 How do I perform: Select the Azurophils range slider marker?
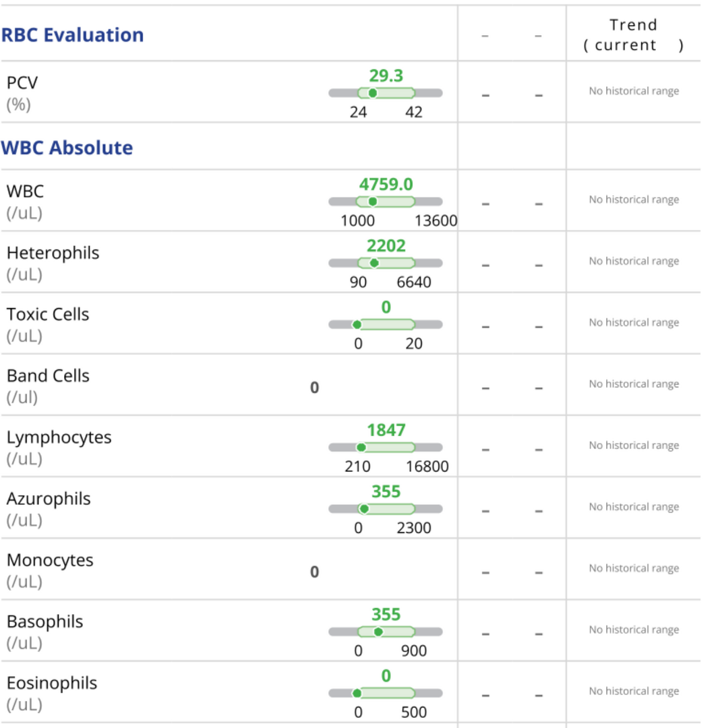pos(364,509)
